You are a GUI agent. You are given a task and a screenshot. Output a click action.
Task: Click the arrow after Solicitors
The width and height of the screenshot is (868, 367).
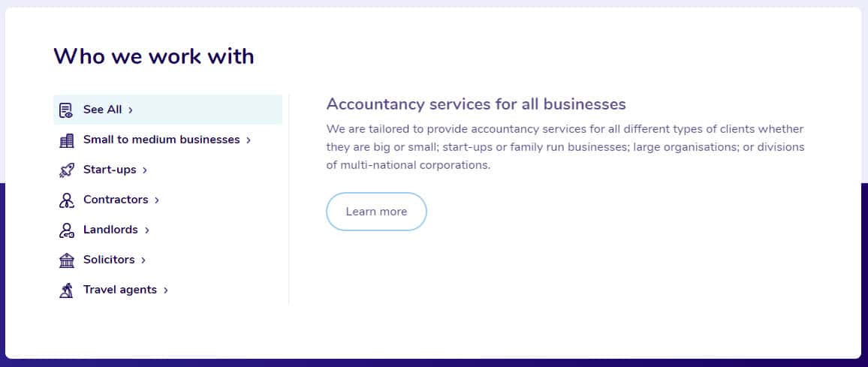(143, 260)
